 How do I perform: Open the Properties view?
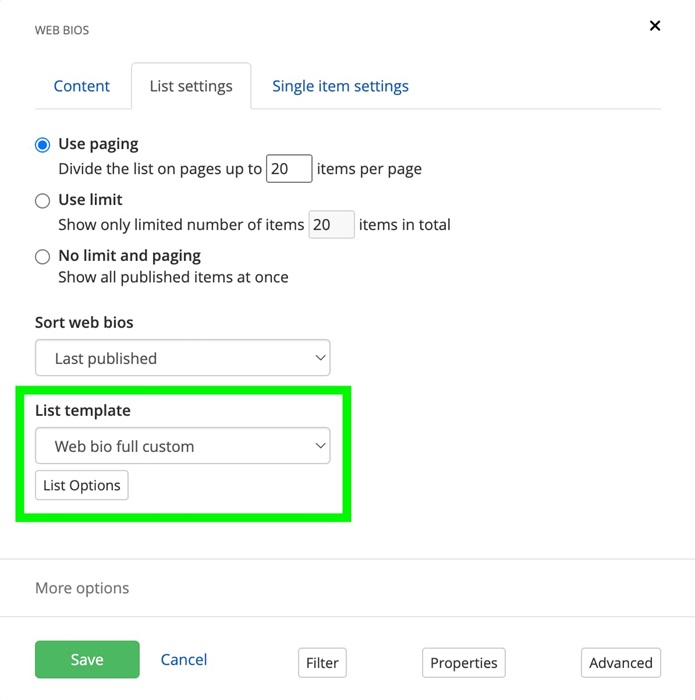coord(464,663)
